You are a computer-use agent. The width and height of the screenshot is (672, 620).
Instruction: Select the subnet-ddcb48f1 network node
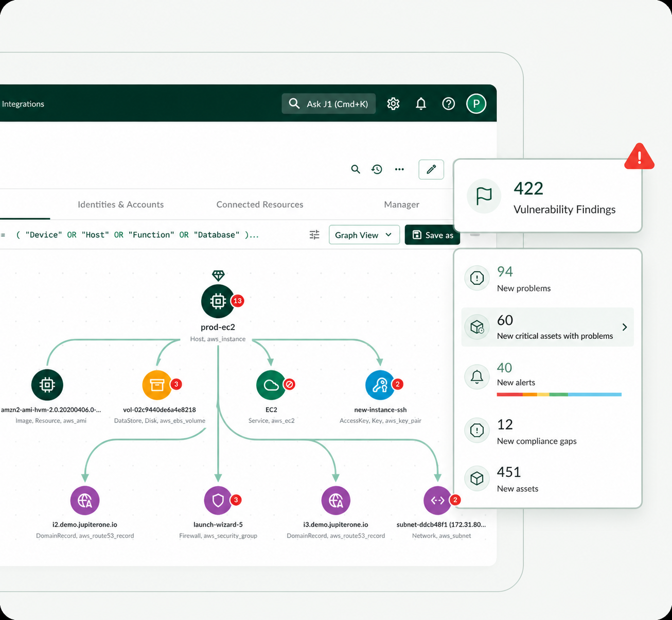(x=438, y=500)
